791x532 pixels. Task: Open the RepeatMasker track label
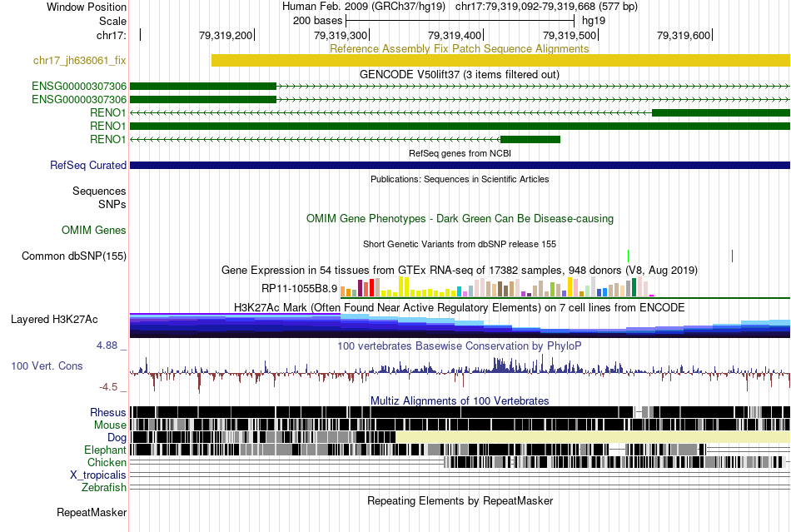point(92,513)
